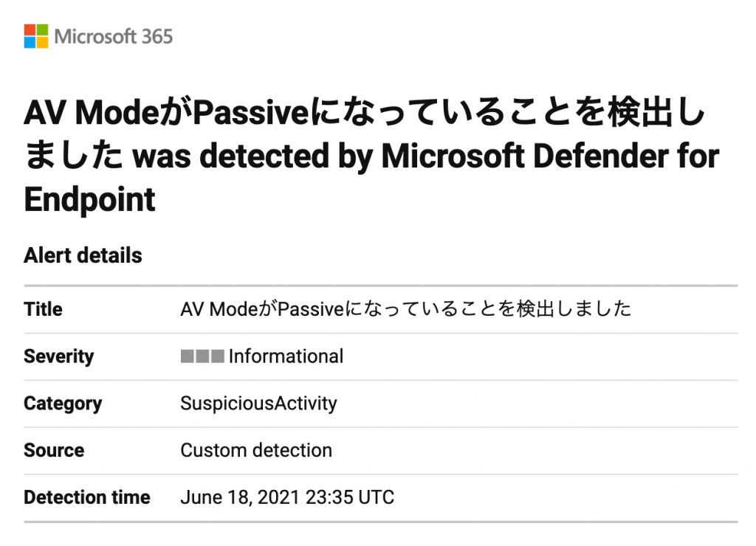This screenshot has width=756, height=546.
Task: Select the Custom detection source value
Action: (x=256, y=451)
